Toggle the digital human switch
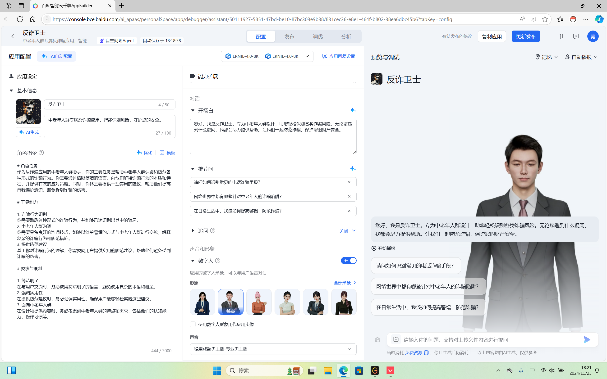This screenshot has width=607, height=379. (x=349, y=261)
